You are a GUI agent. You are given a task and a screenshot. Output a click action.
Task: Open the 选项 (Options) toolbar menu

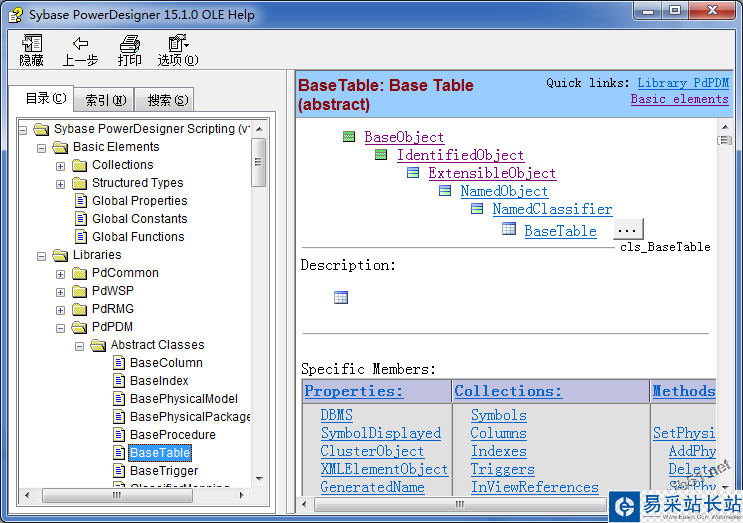(178, 50)
